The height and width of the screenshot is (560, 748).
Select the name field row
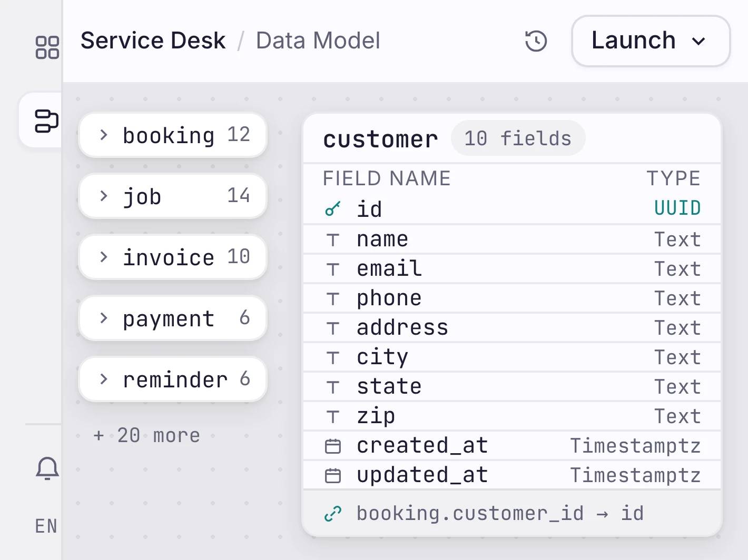[512, 239]
